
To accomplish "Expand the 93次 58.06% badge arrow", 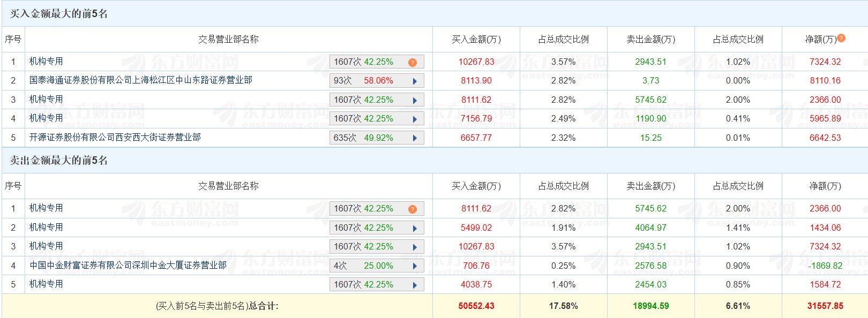I will (415, 81).
